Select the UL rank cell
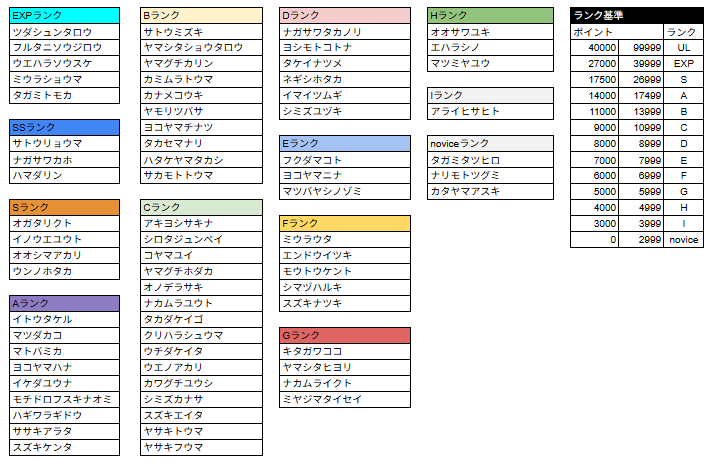This screenshot has width=723, height=466. click(x=683, y=48)
